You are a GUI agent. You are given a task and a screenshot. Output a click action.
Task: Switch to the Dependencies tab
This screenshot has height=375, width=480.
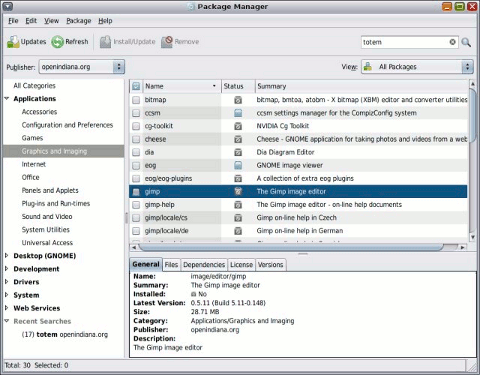pos(204,265)
